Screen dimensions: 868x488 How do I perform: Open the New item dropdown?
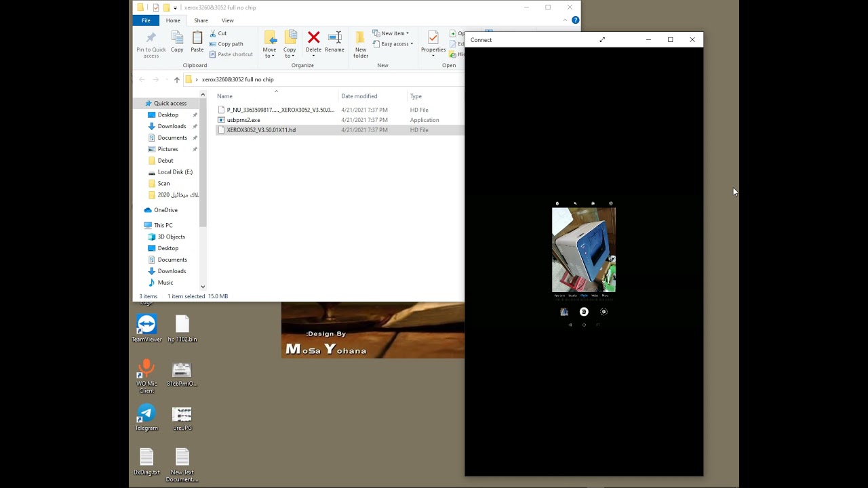[391, 33]
